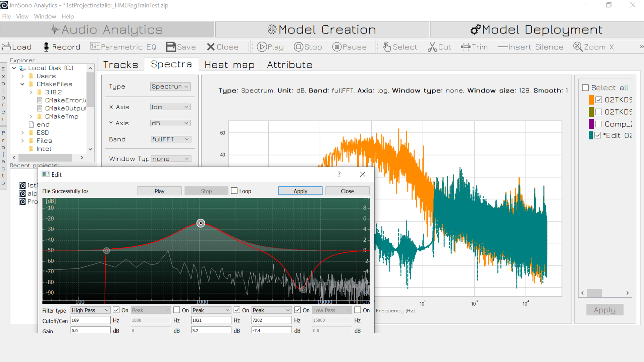Collapse the Local Disk (C:) tree node

click(x=14, y=68)
